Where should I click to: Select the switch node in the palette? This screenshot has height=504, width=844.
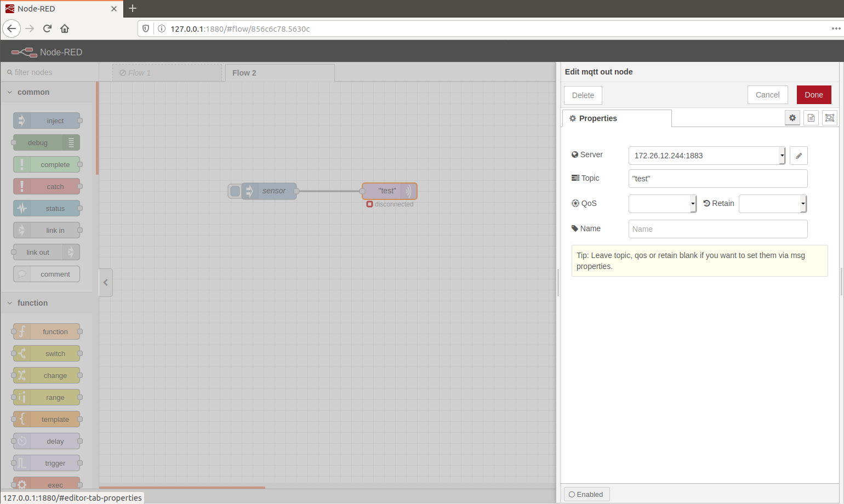[47, 353]
